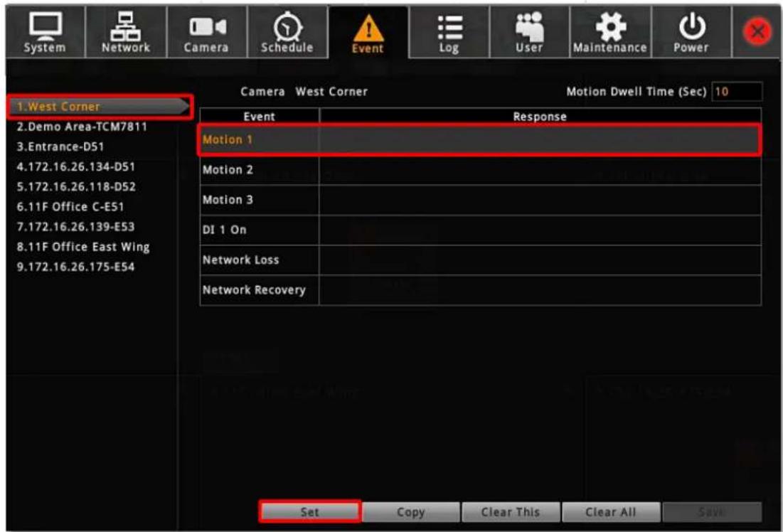Click the Set button

pos(309,512)
